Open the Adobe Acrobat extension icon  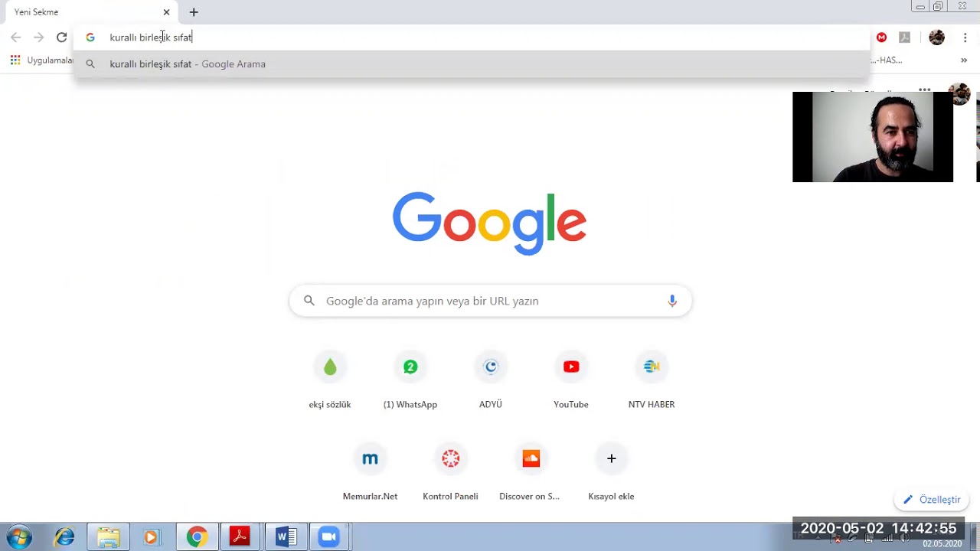point(904,37)
